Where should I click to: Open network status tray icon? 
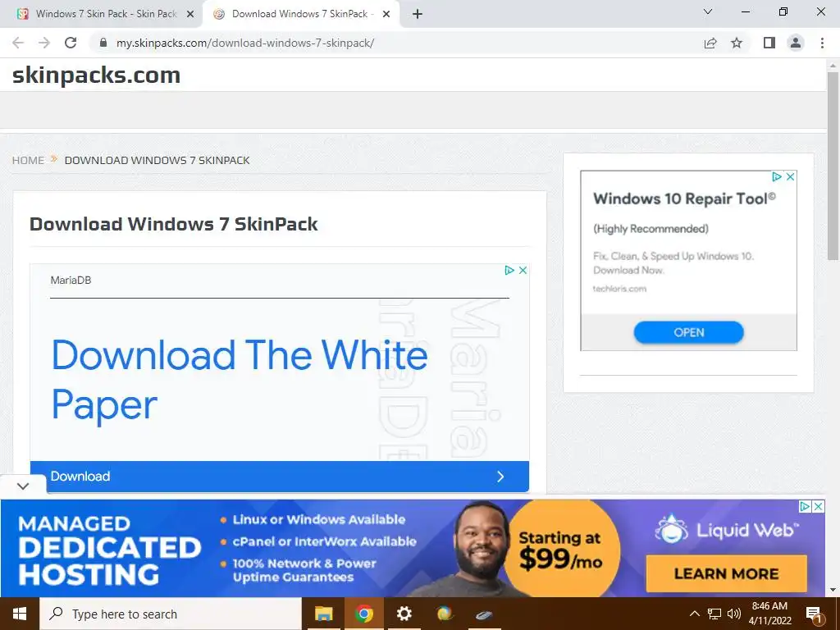point(714,614)
